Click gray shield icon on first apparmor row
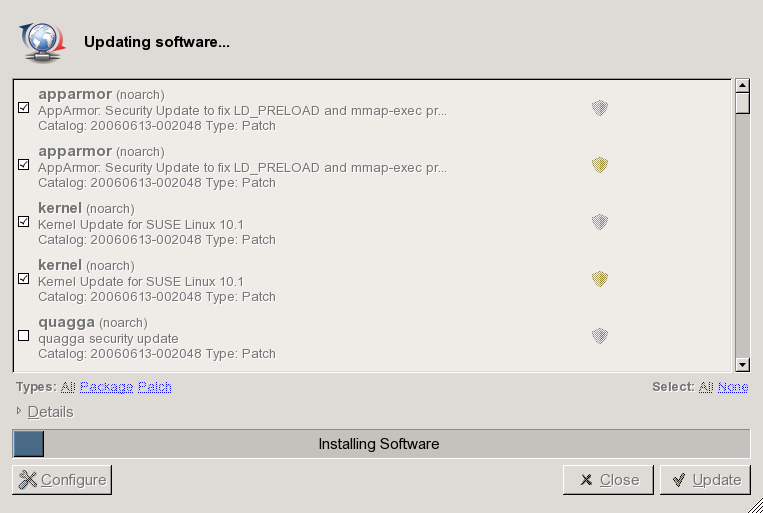 (x=599, y=108)
